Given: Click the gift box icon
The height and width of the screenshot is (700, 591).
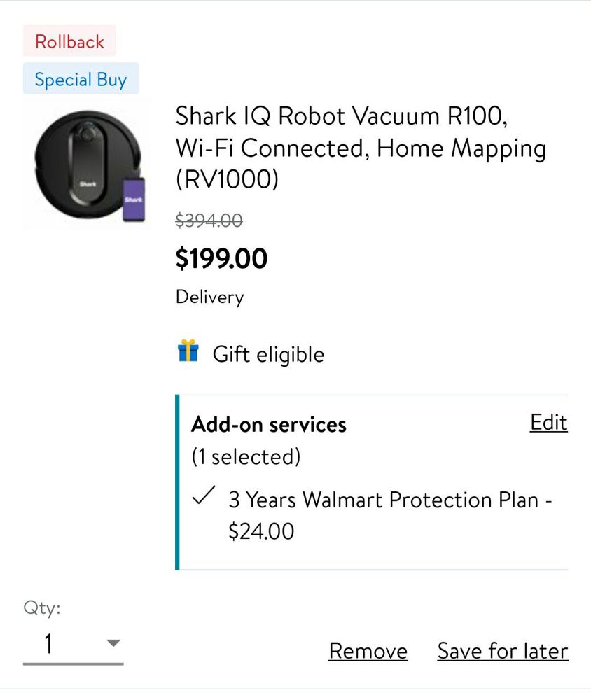Looking at the screenshot, I should (188, 351).
